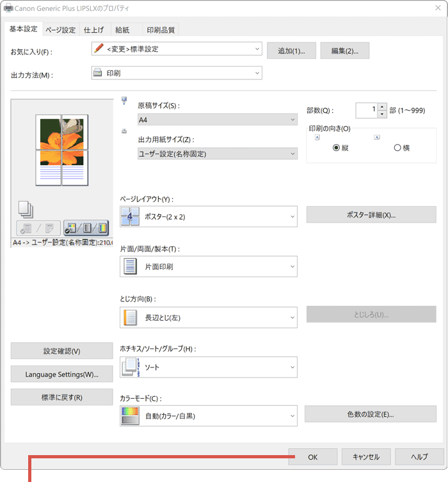Click the 原稿サイズ document icon
Viewport: 448px width, 482px height.
124,100
